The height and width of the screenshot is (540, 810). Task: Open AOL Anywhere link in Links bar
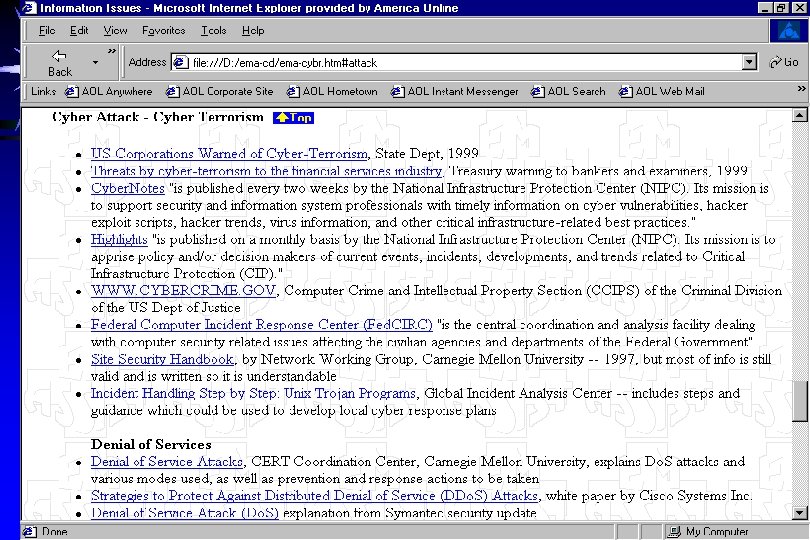click(x=108, y=91)
